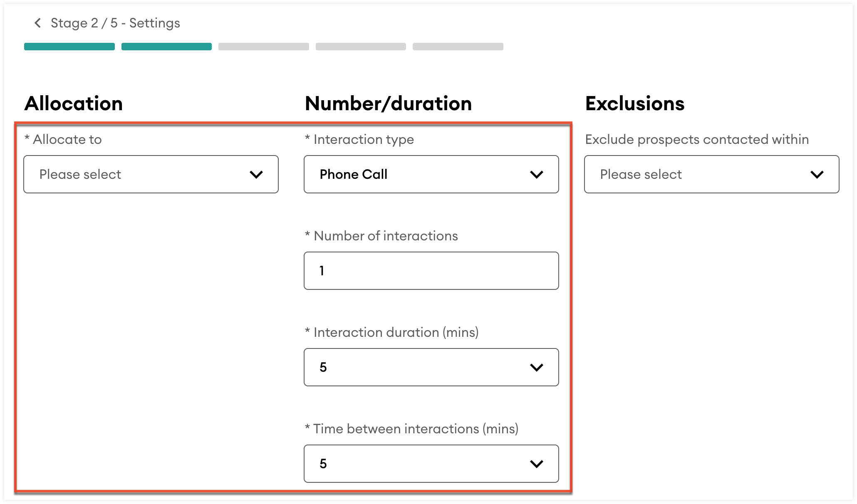Click chevron arrow in Interaction type field
Image resolution: width=857 pixels, height=504 pixels.
(537, 175)
